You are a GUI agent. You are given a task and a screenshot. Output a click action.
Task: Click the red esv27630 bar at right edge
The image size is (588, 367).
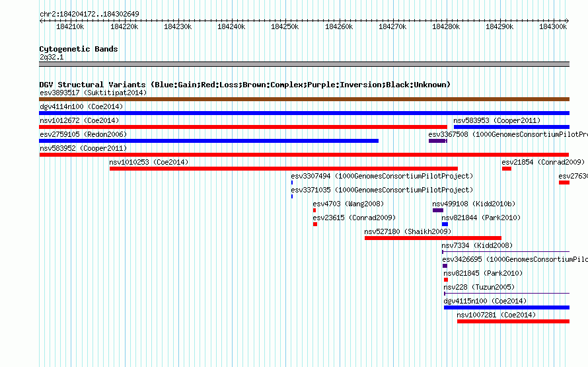coord(564,183)
